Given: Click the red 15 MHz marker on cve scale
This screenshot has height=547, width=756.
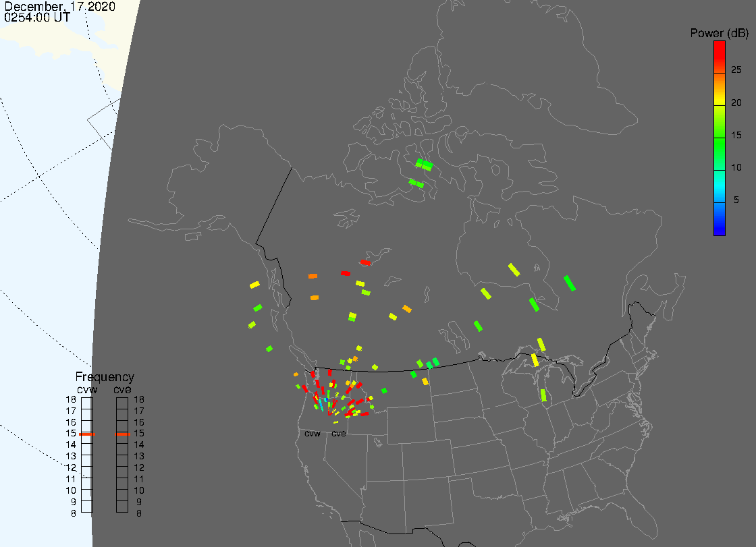Looking at the screenshot, I should [x=122, y=434].
